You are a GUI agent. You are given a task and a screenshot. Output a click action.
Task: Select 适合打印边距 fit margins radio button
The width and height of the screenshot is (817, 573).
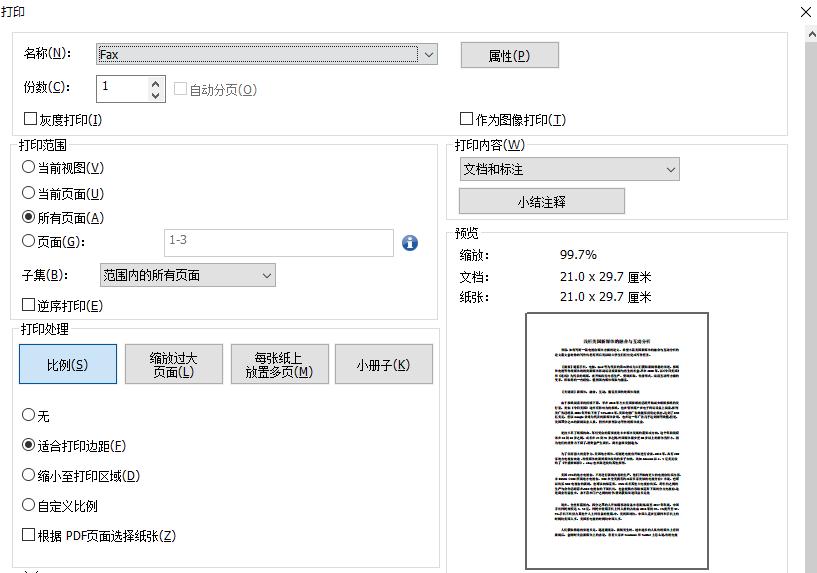pyautogui.click(x=28, y=445)
